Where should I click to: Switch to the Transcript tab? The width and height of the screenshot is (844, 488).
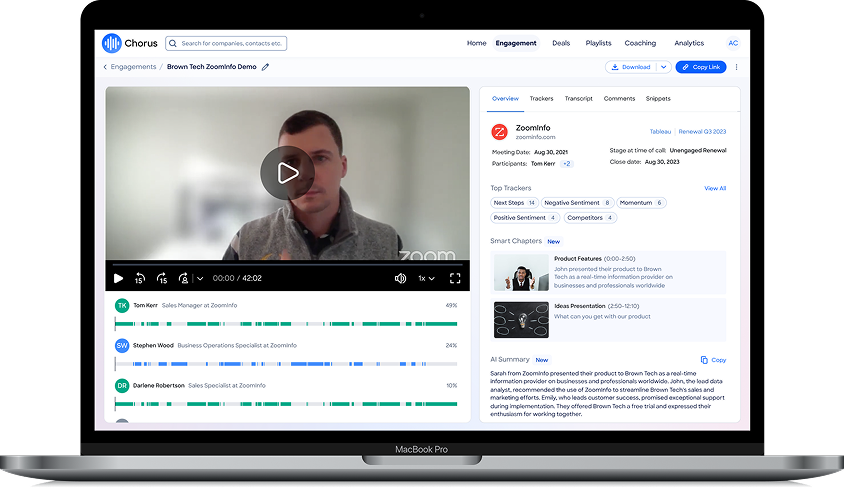578,98
